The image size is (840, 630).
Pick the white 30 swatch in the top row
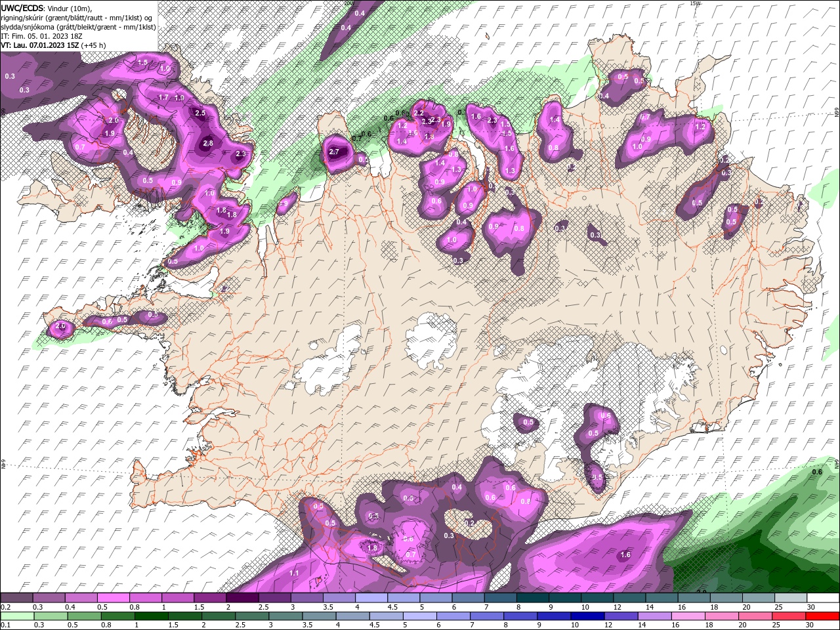823,598
